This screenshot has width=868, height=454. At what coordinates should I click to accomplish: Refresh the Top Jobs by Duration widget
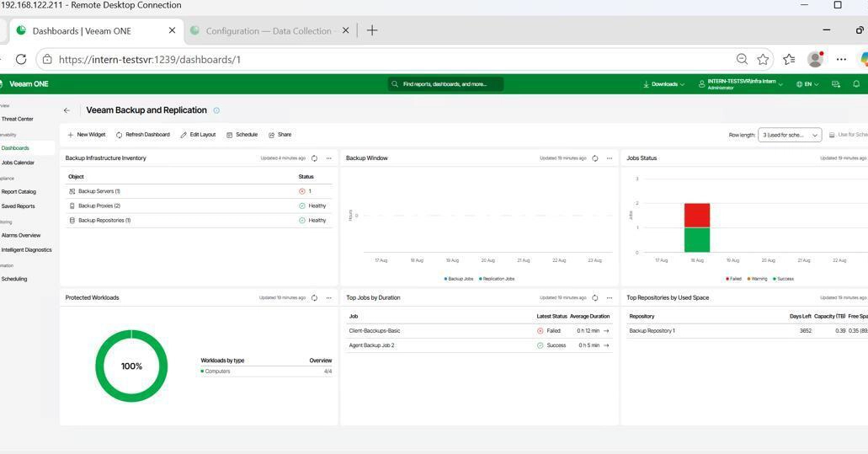click(595, 298)
